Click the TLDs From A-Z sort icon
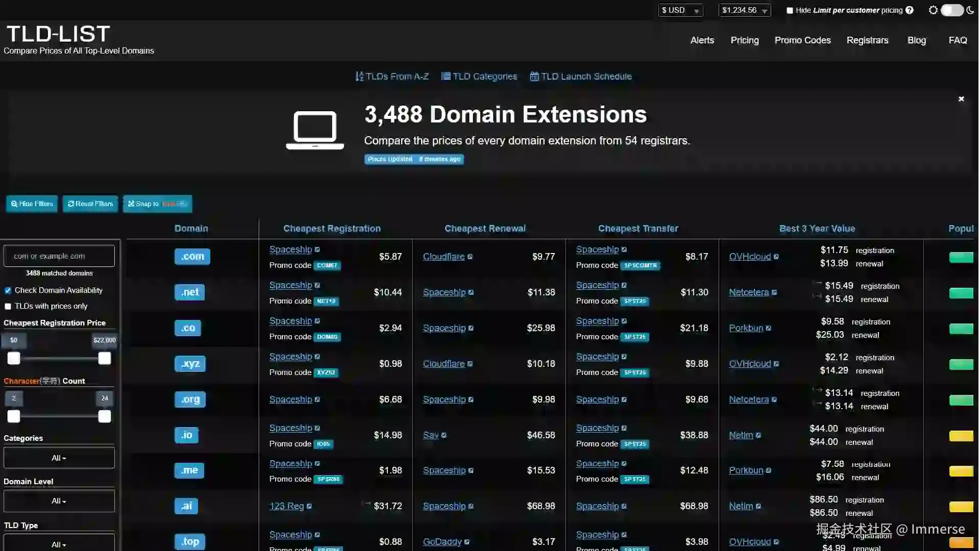This screenshot has width=980, height=551. click(359, 76)
